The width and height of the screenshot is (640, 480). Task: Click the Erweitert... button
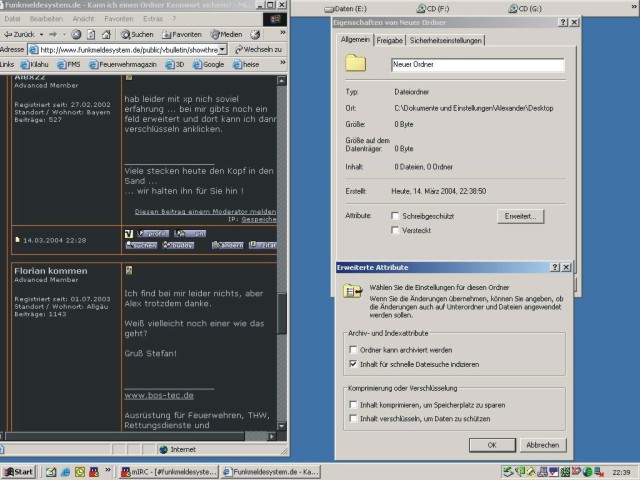[519, 215]
